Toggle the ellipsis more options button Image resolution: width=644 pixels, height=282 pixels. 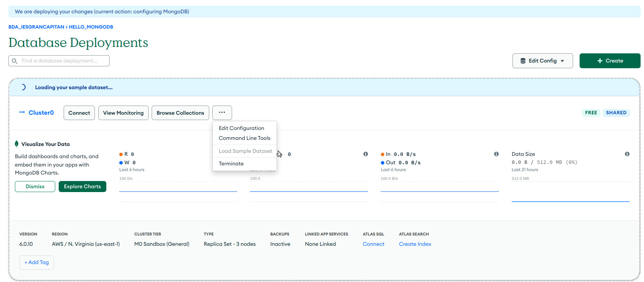[222, 113]
